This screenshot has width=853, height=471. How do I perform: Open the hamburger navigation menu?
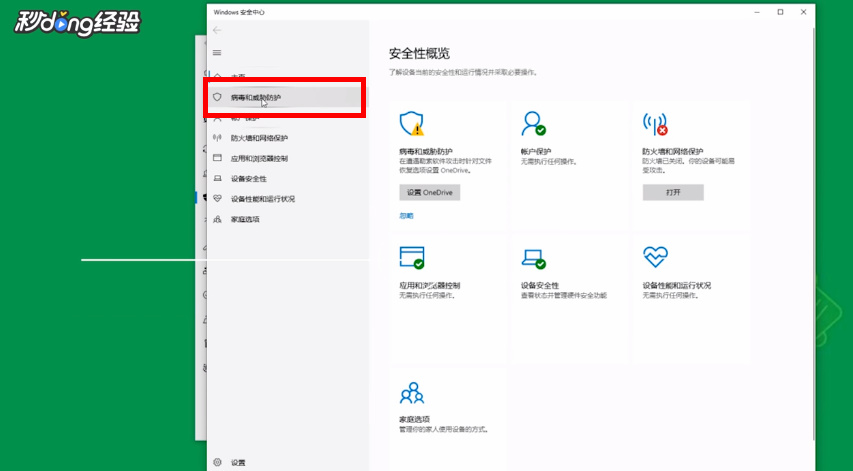pyautogui.click(x=217, y=53)
